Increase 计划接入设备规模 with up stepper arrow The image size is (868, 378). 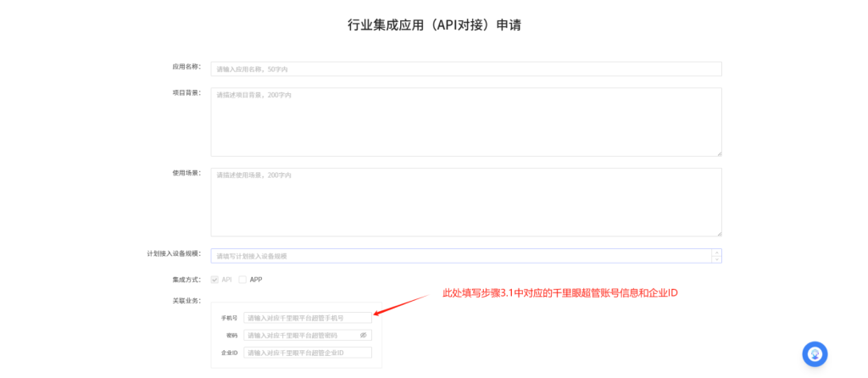(717, 253)
